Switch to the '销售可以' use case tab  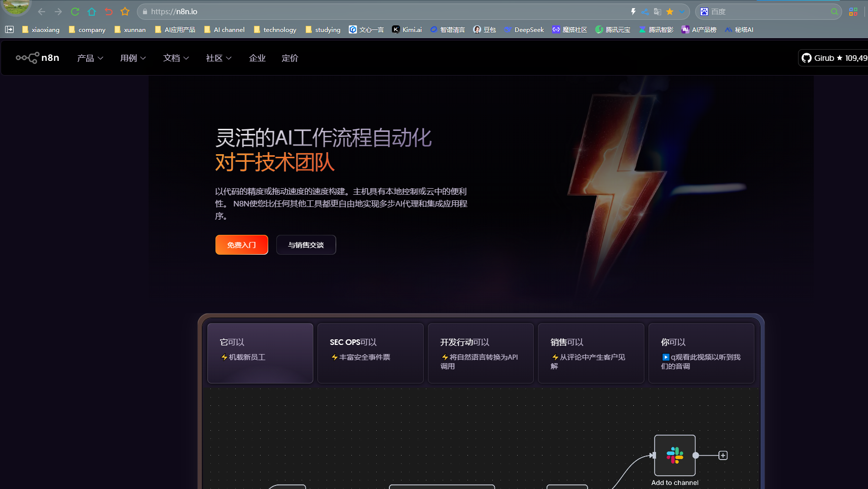tap(591, 353)
